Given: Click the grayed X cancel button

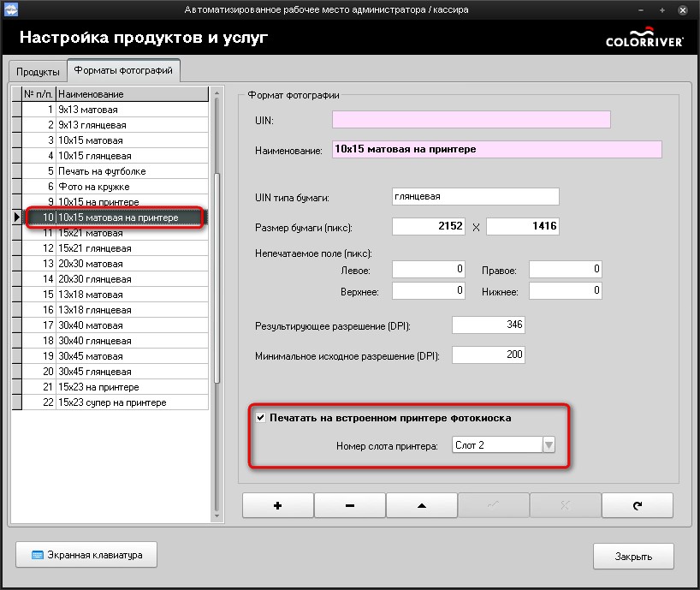Looking at the screenshot, I should click(565, 505).
